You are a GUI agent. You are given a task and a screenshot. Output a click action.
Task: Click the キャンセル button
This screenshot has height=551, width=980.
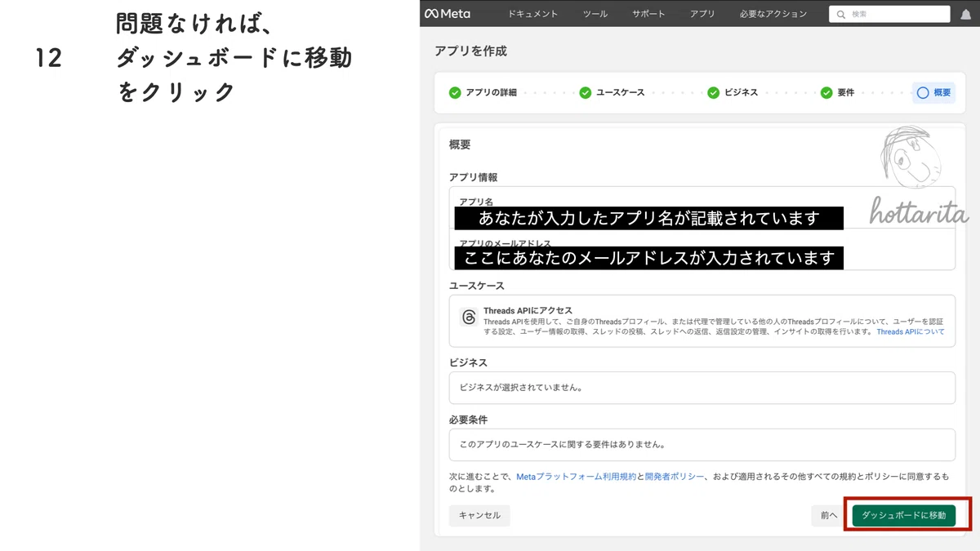tap(479, 515)
